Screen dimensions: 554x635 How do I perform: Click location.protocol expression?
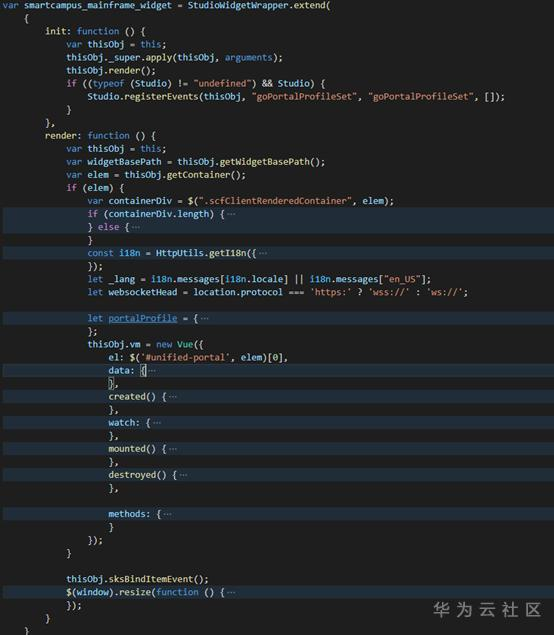coord(238,292)
